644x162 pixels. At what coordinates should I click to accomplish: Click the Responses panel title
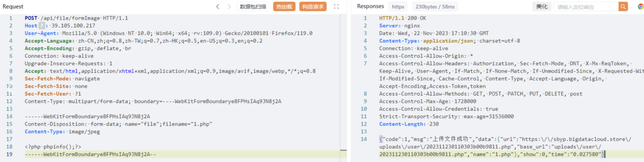[x=370, y=6]
